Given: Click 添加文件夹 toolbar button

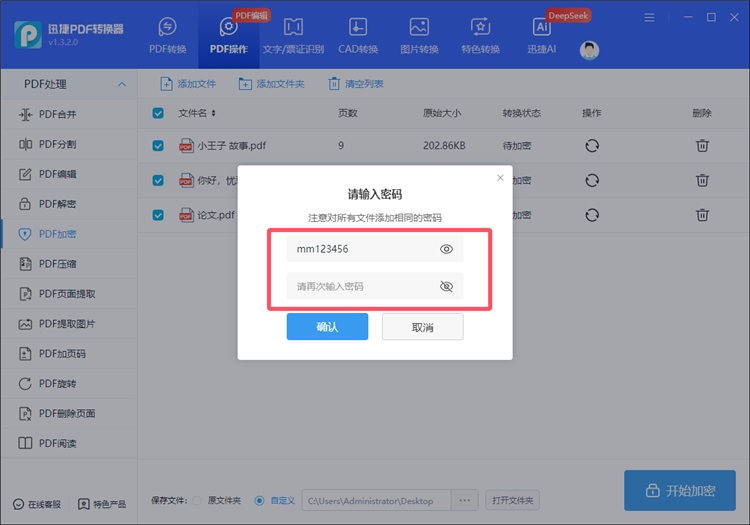Looking at the screenshot, I should [271, 84].
